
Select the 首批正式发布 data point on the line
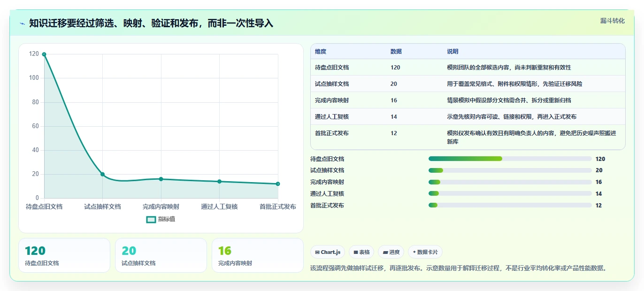click(x=278, y=184)
